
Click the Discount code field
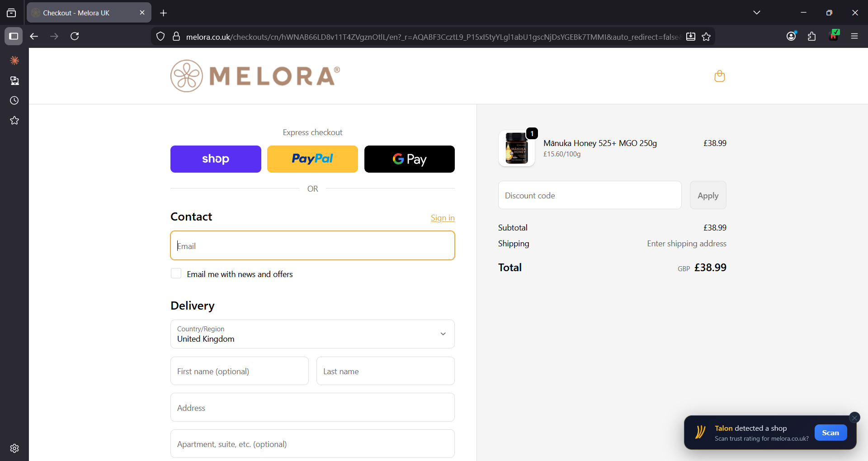coord(590,195)
